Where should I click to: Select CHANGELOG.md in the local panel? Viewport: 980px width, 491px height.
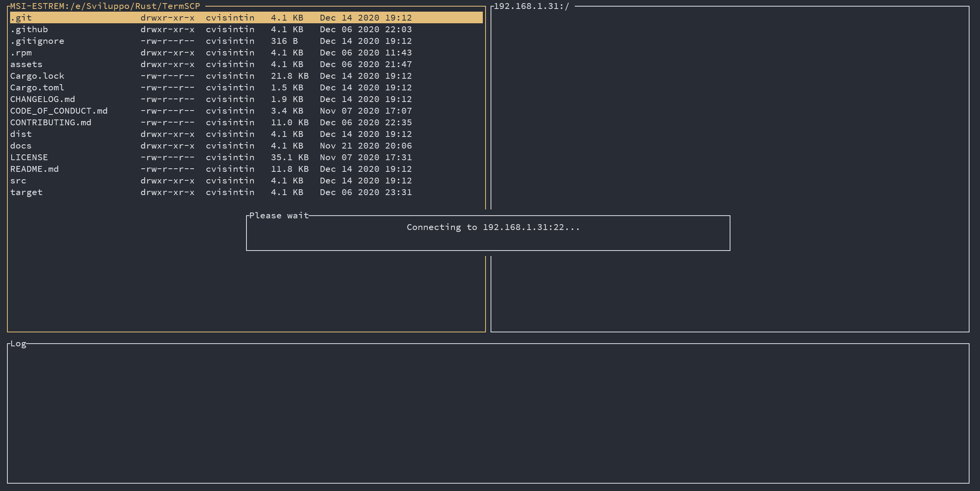point(43,99)
